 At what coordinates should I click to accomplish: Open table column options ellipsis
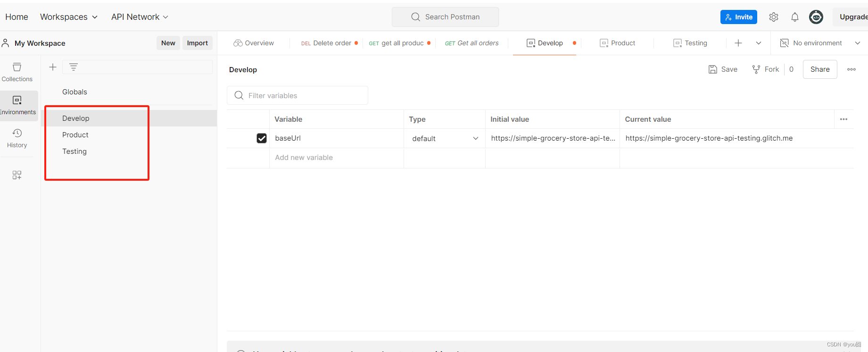[x=844, y=119]
